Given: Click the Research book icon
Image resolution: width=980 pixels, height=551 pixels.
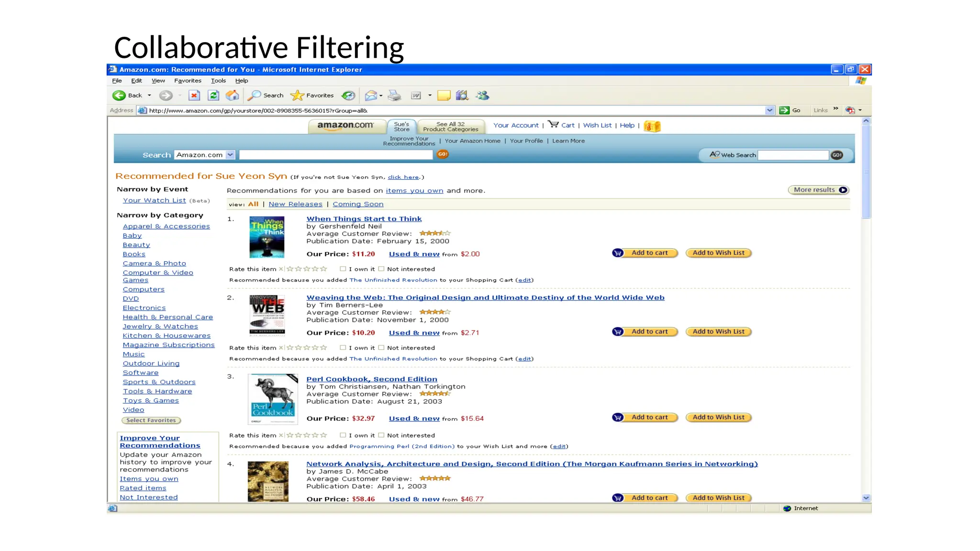Looking at the screenshot, I should 462,96.
